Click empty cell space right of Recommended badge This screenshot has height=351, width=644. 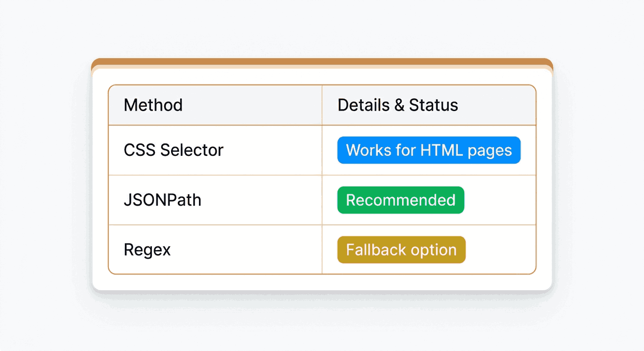499,200
